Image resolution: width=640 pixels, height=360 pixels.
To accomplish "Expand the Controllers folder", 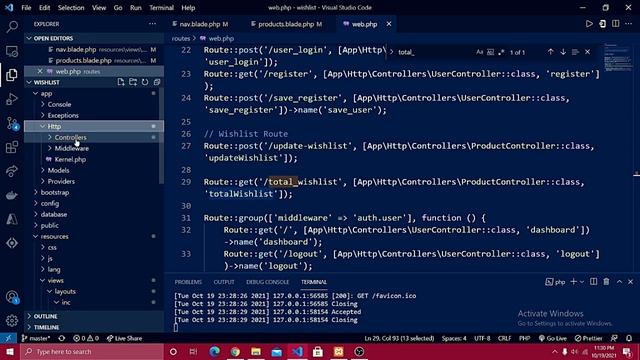I will coord(94,138).
